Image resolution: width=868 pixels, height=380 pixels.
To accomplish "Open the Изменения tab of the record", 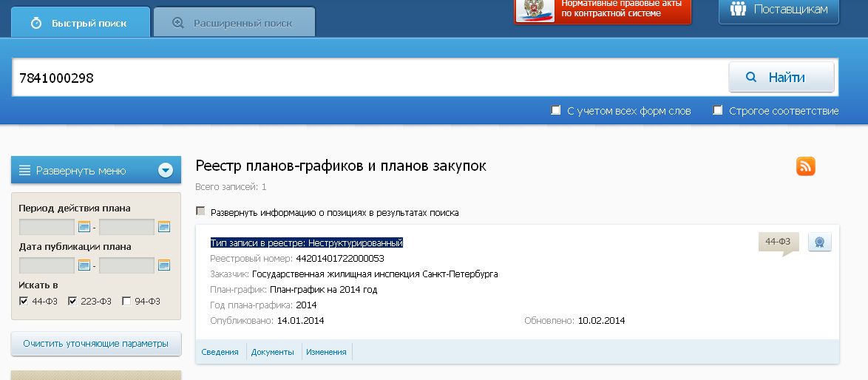I will click(326, 352).
